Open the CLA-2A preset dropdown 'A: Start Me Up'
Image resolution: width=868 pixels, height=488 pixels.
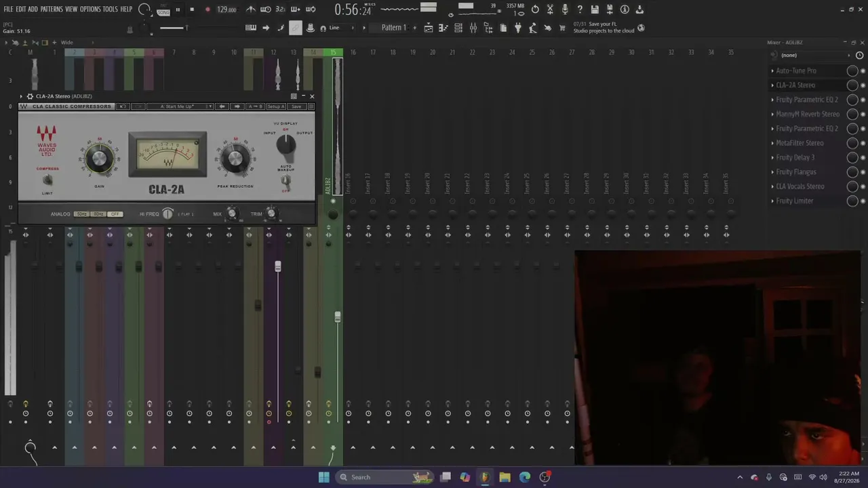pyautogui.click(x=179, y=106)
